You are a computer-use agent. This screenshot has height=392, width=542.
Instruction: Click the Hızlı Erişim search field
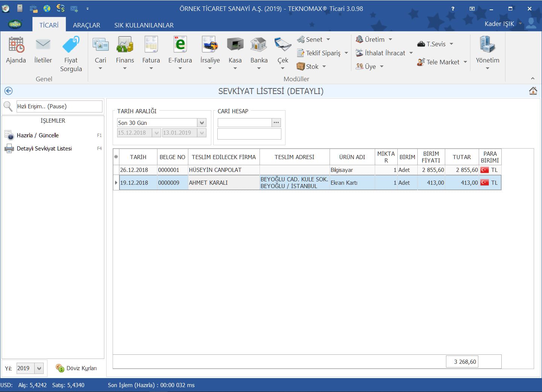(59, 106)
